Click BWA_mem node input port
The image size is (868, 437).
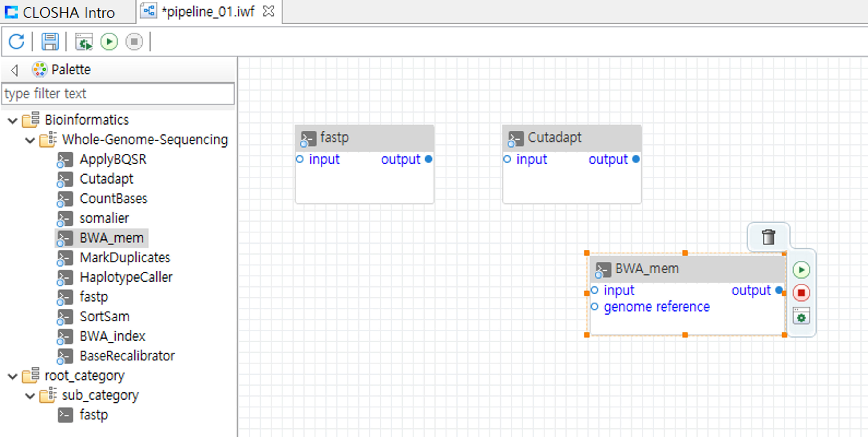[595, 290]
